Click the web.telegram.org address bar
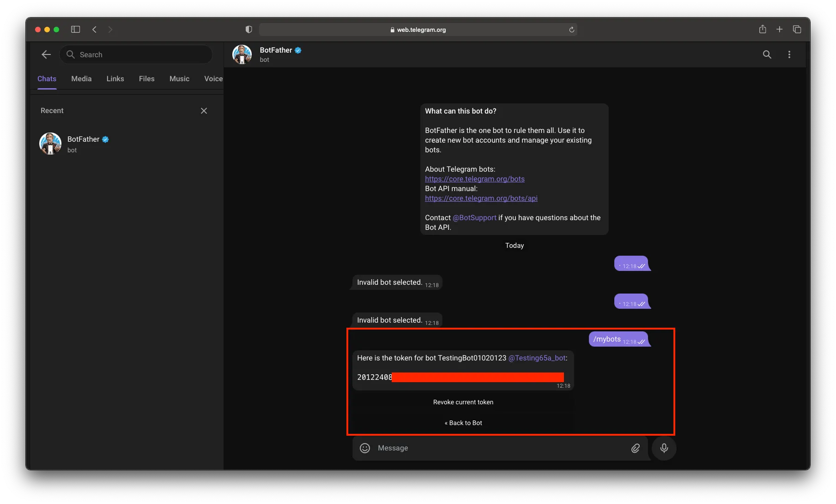The width and height of the screenshot is (836, 504). (418, 30)
